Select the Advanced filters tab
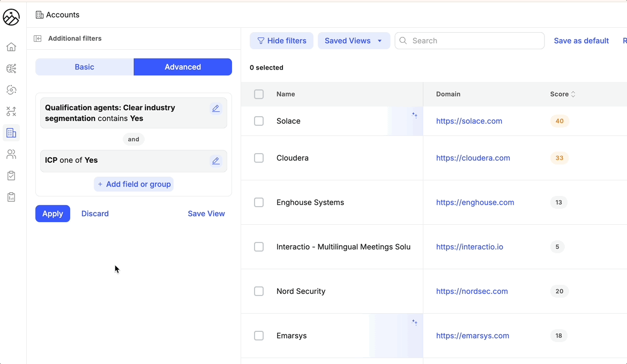 pyautogui.click(x=183, y=67)
